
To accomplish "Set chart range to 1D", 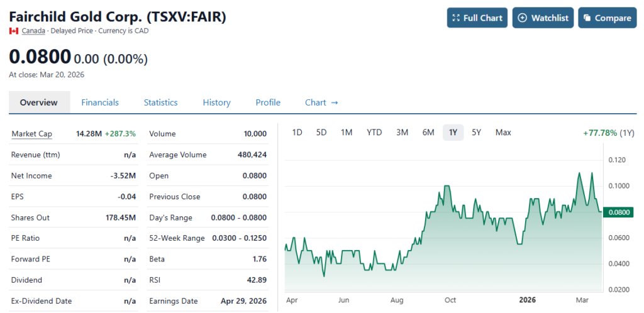I will pos(297,132).
